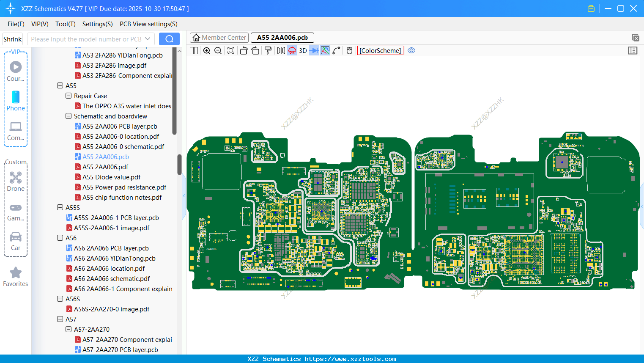Open Favorites in the sidebar
This screenshot has width=644, height=363.
[16, 277]
